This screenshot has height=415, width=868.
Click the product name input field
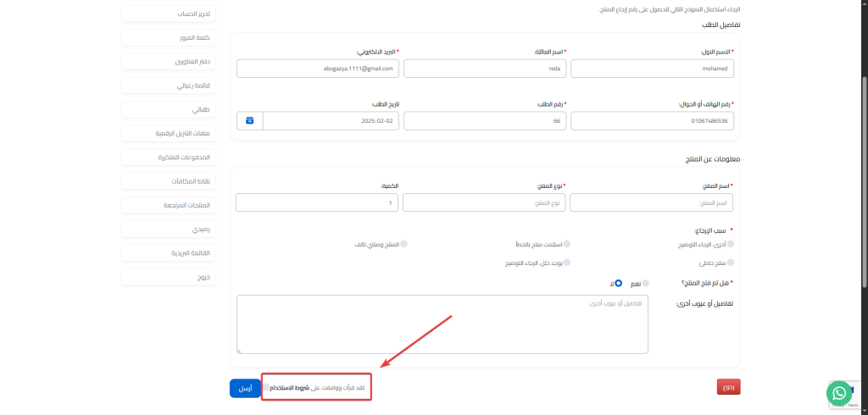651,202
